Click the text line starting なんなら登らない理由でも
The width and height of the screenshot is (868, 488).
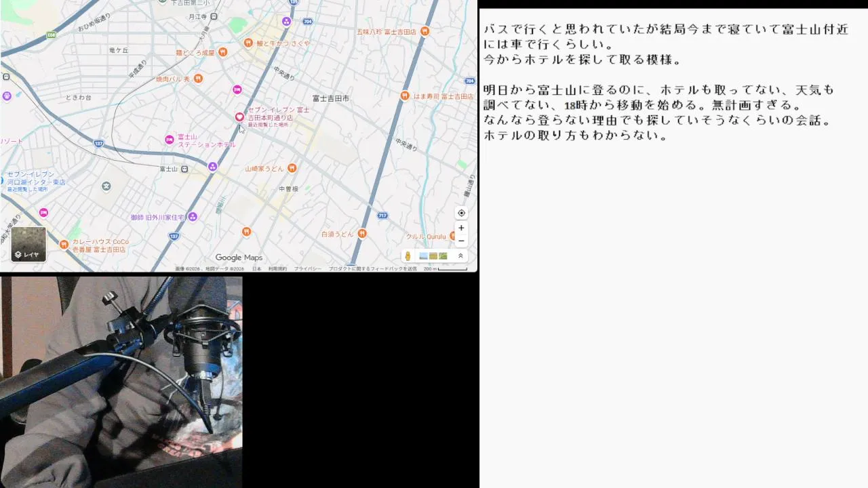[657, 120]
